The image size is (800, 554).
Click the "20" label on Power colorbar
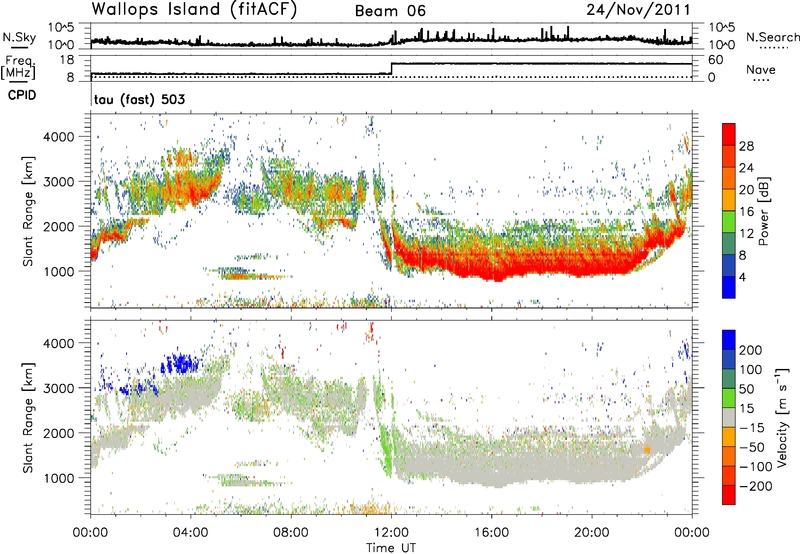(x=746, y=190)
